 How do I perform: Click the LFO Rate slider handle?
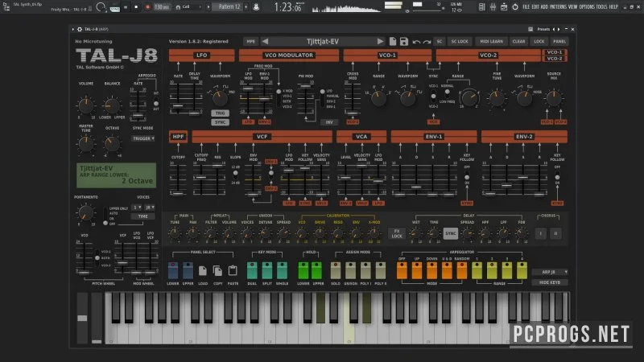[178, 106]
